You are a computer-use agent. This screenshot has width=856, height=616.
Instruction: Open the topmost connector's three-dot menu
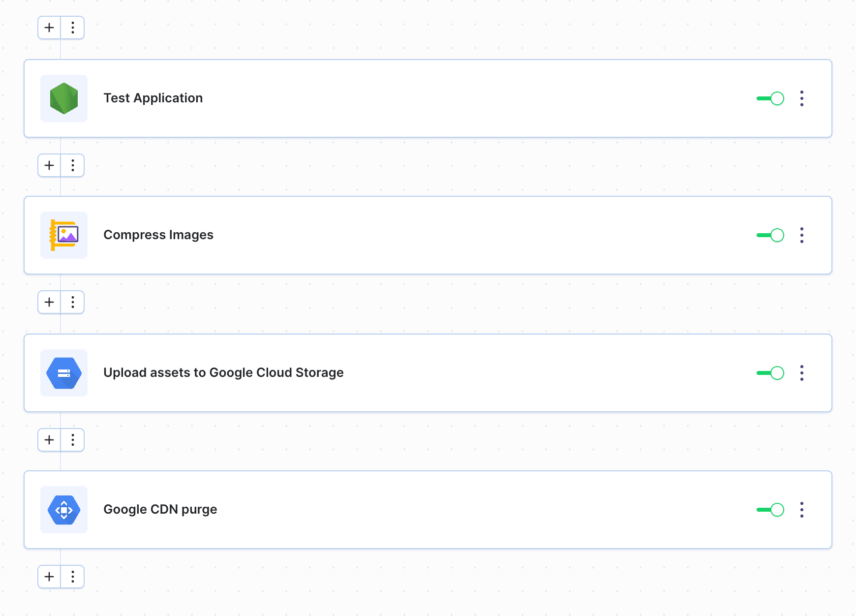[x=73, y=28]
